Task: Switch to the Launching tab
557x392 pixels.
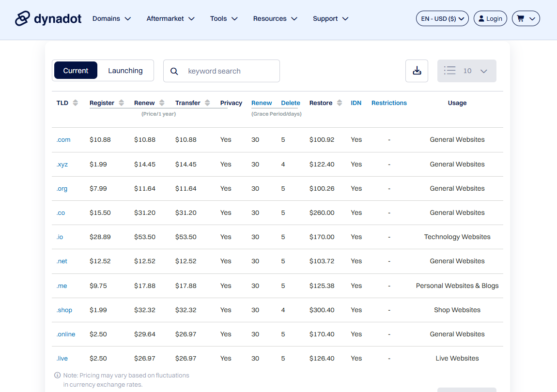Action: (125, 70)
